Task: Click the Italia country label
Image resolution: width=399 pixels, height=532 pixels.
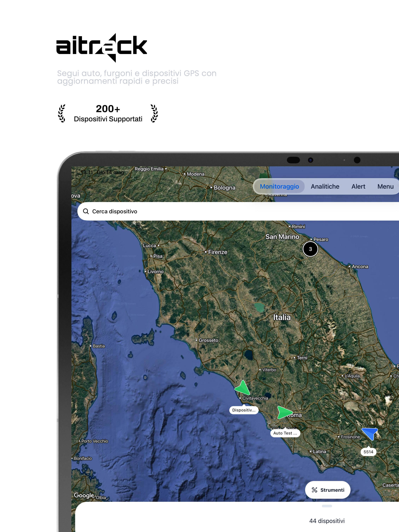Action: (282, 317)
